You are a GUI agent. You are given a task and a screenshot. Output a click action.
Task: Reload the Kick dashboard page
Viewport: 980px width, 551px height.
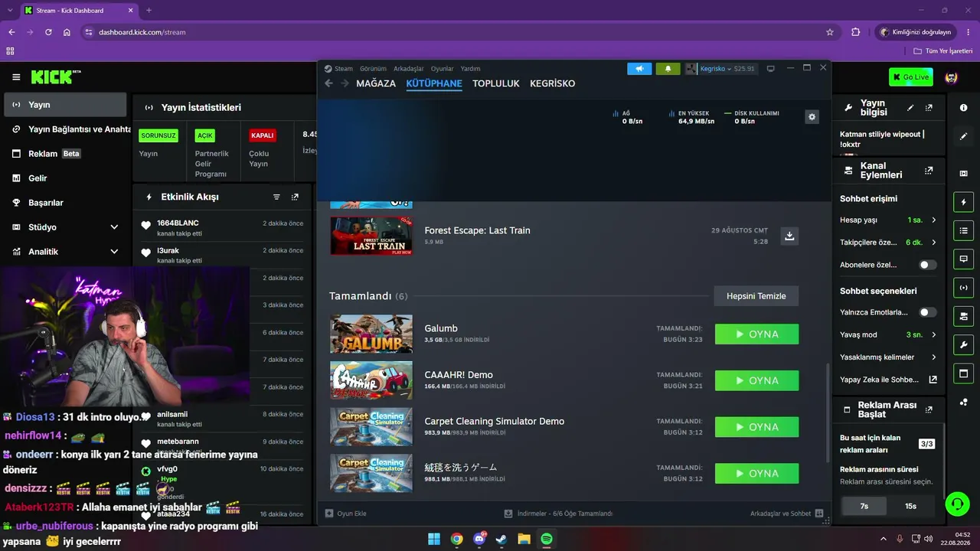(48, 32)
